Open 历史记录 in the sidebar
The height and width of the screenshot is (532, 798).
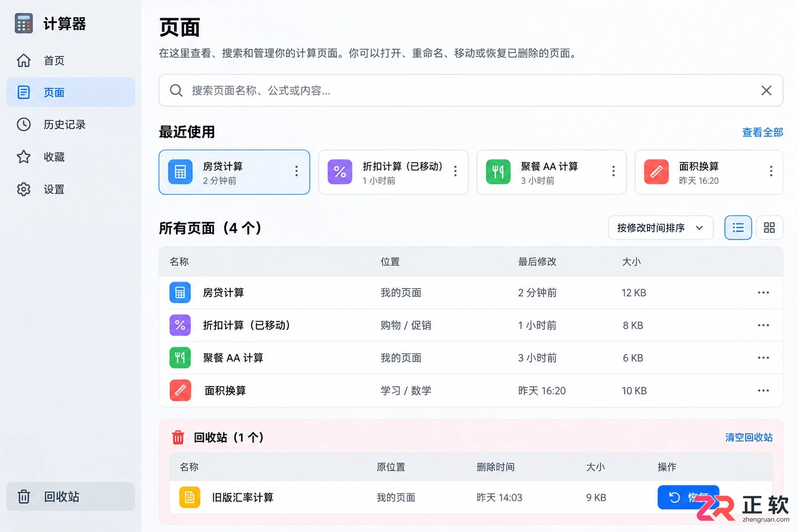tap(70, 124)
